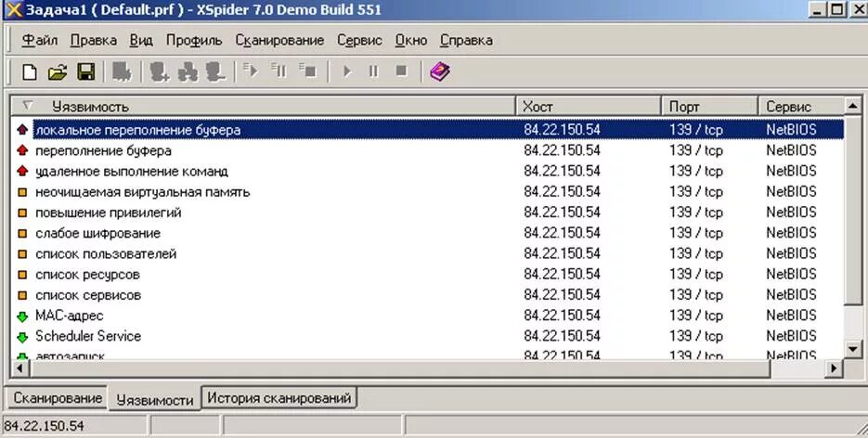Screen dimensions: 868x438
Task: Select the список ресурсов row
Action: click(x=428, y=275)
